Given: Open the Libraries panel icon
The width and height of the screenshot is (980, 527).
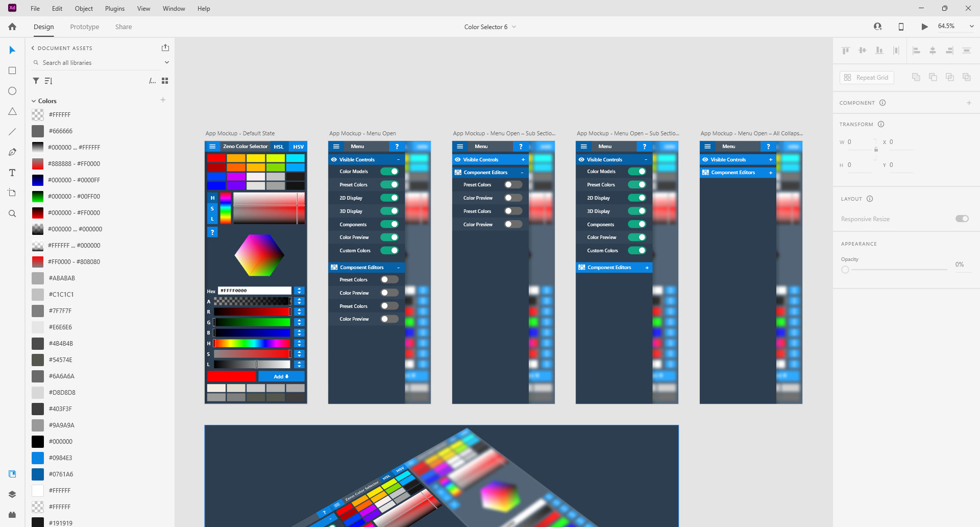Looking at the screenshot, I should pos(12,474).
